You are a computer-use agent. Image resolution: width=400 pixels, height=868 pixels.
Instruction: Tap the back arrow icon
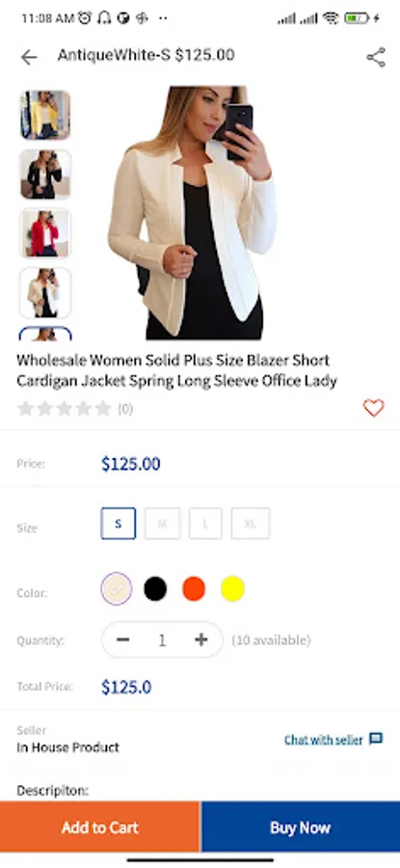pyautogui.click(x=29, y=57)
